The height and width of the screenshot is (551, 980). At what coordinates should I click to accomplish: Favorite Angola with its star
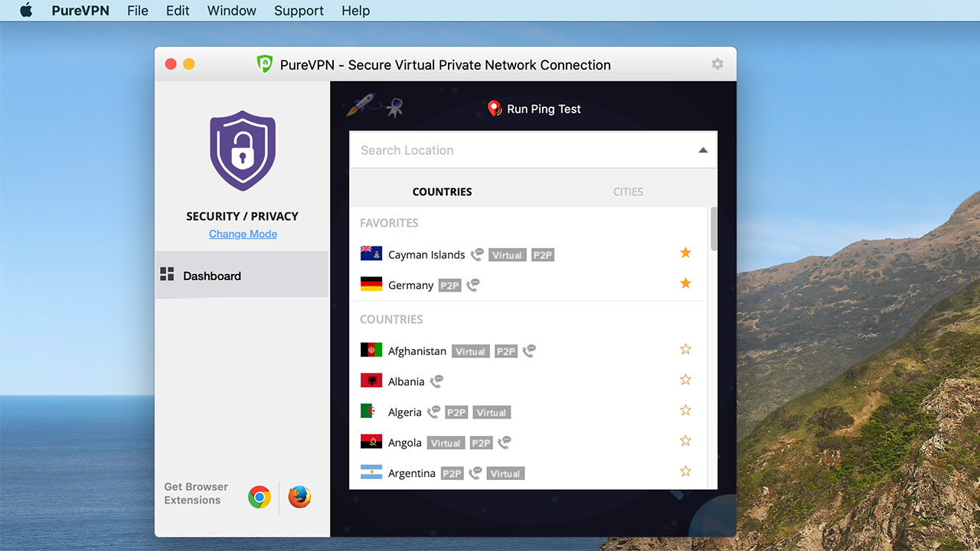[x=685, y=441]
